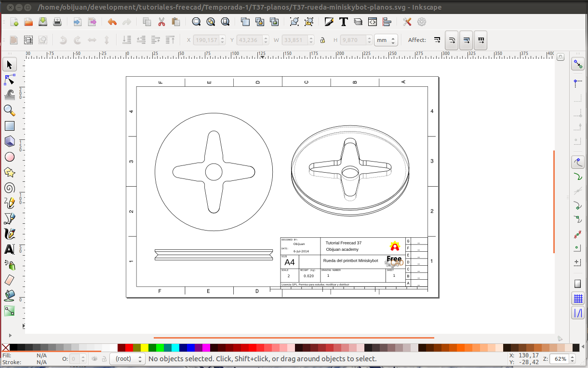Select the 3D Box tool
This screenshot has width=588, height=368.
click(9, 141)
